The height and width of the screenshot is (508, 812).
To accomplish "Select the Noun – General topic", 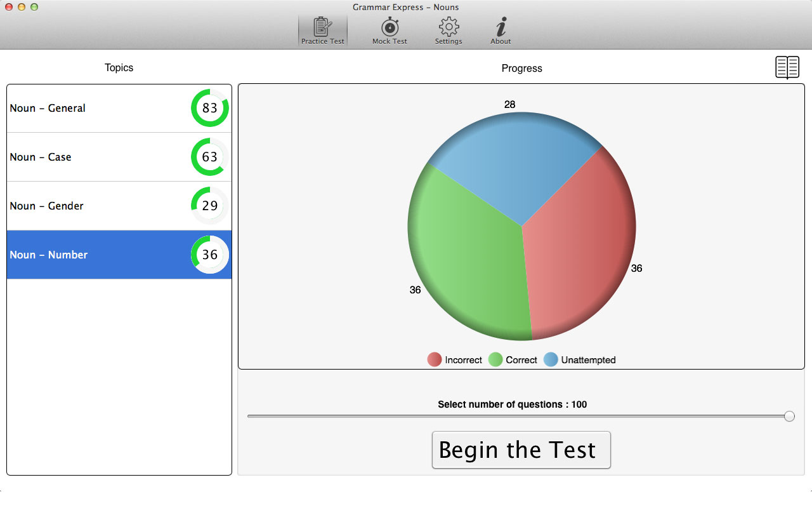I will (48, 108).
